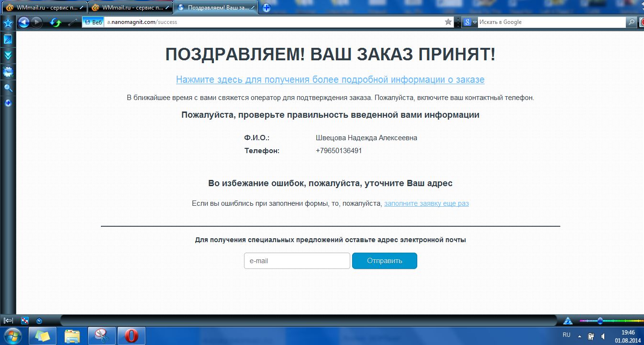
Task: Click the Opera Unite status bar icon
Action: [25, 321]
